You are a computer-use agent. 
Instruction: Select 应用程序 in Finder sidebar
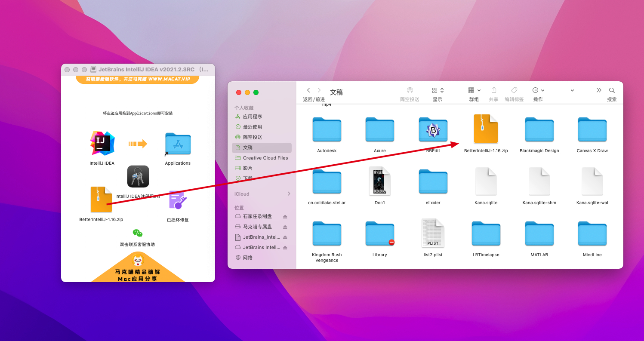tap(262, 117)
